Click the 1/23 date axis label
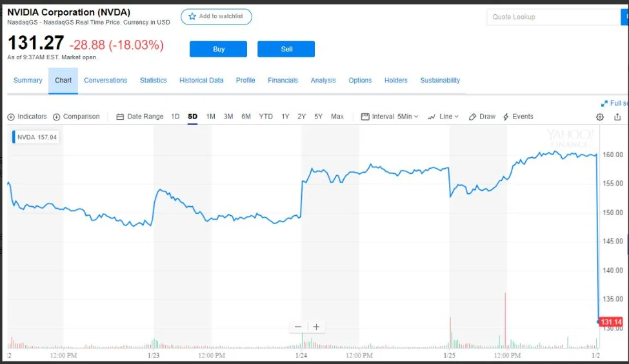 [x=154, y=355]
